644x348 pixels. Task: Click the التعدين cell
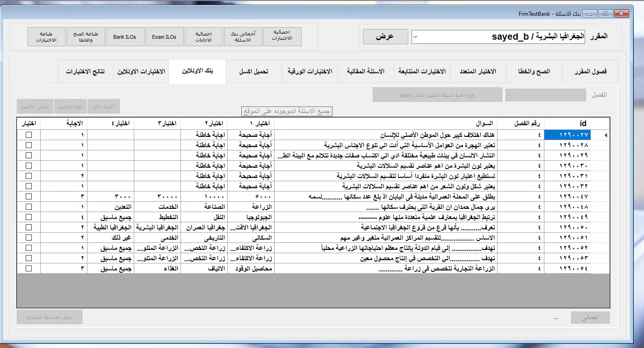[111, 206]
